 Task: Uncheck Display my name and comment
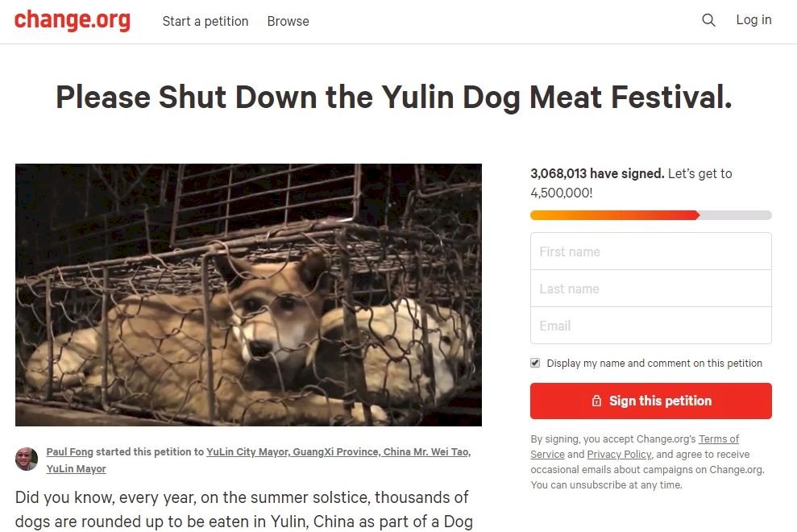(535, 363)
